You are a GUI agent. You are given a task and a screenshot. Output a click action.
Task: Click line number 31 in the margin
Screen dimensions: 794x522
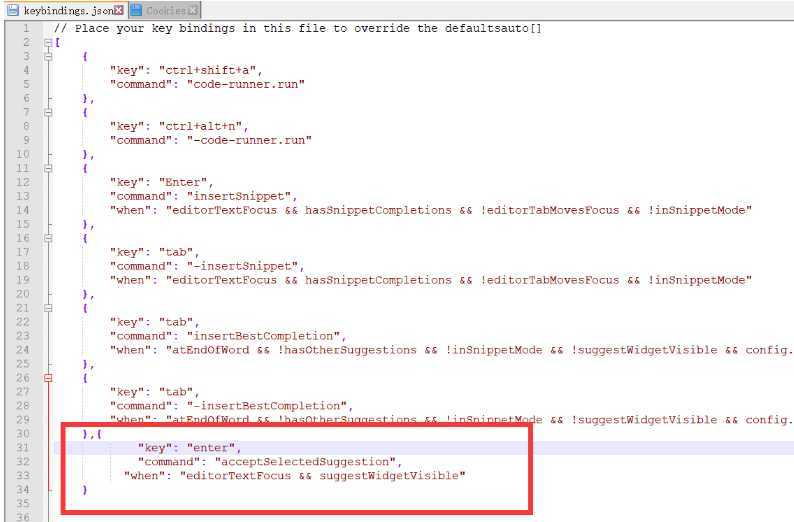tap(23, 448)
